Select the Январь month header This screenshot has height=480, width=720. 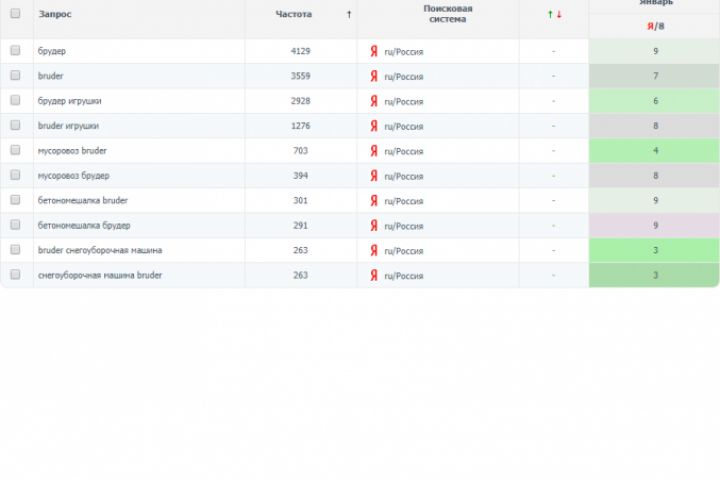[x=656, y=3]
